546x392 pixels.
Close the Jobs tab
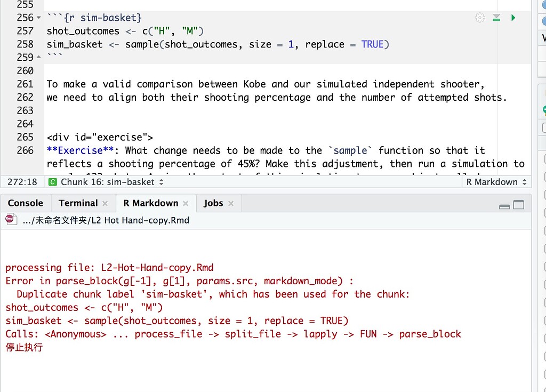click(230, 204)
